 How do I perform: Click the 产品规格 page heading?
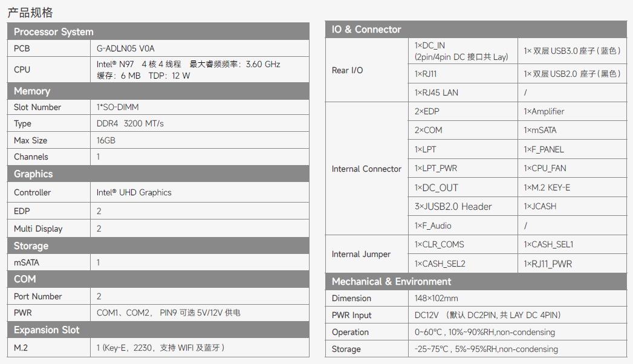[x=30, y=12]
